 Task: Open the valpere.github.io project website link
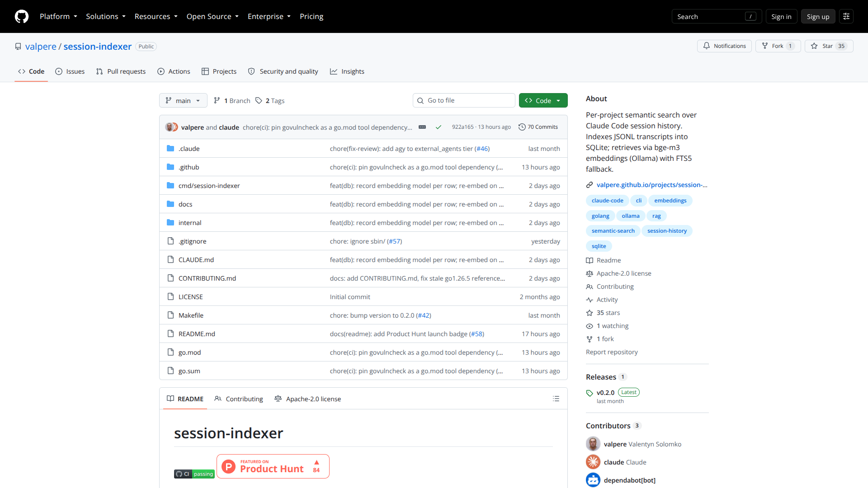point(652,185)
